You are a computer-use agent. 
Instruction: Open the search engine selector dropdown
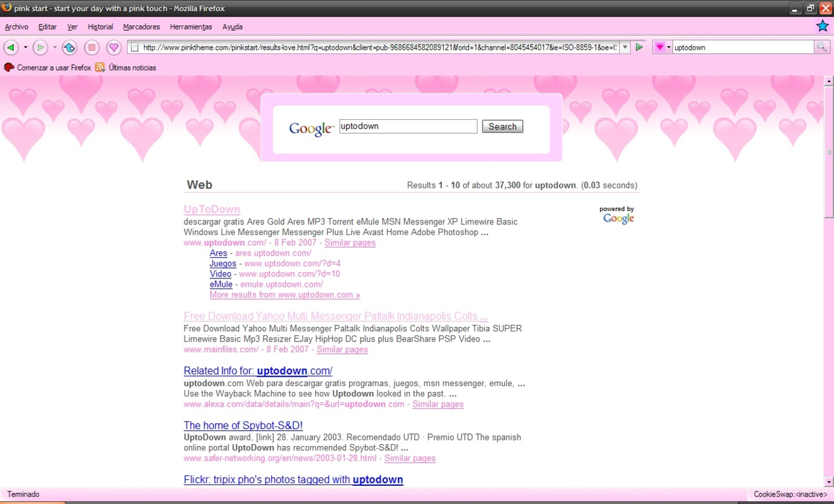(663, 47)
